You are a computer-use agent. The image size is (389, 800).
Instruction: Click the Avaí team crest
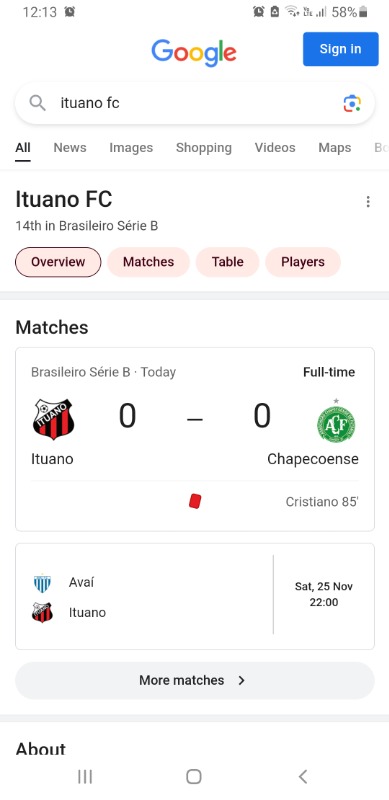[42, 583]
